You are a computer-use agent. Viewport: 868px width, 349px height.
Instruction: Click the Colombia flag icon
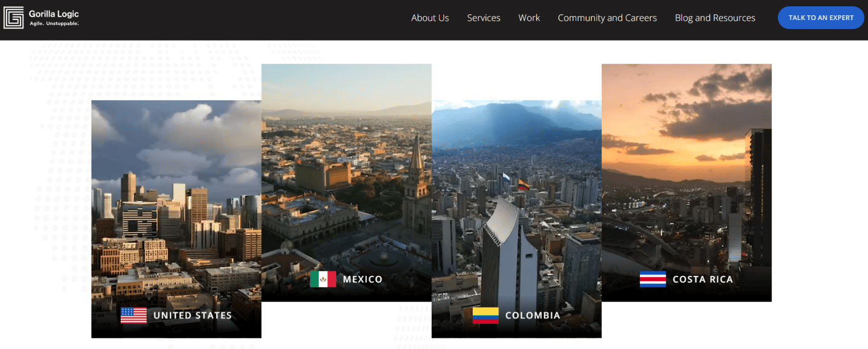tap(485, 315)
